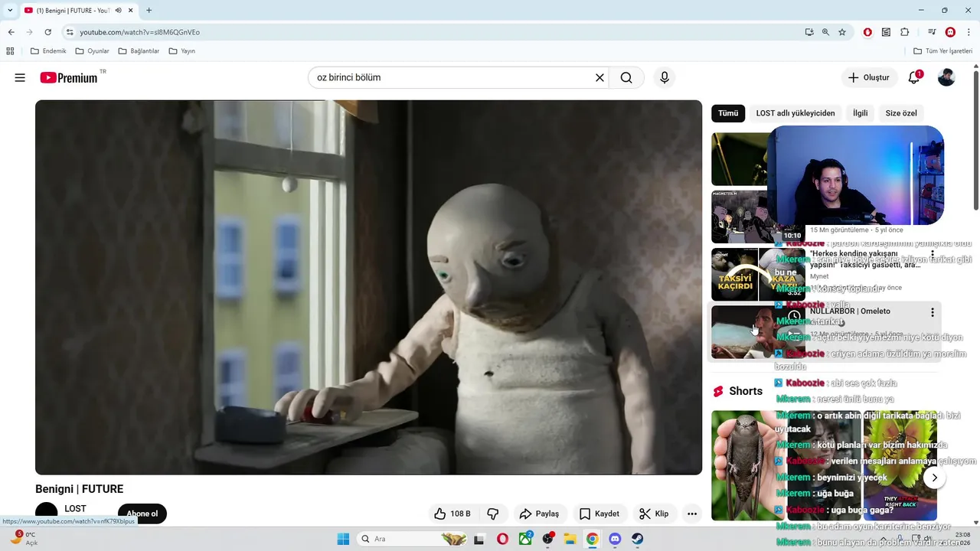Open the extensions puzzle icon
The height and width of the screenshot is (551, 980).
(904, 32)
